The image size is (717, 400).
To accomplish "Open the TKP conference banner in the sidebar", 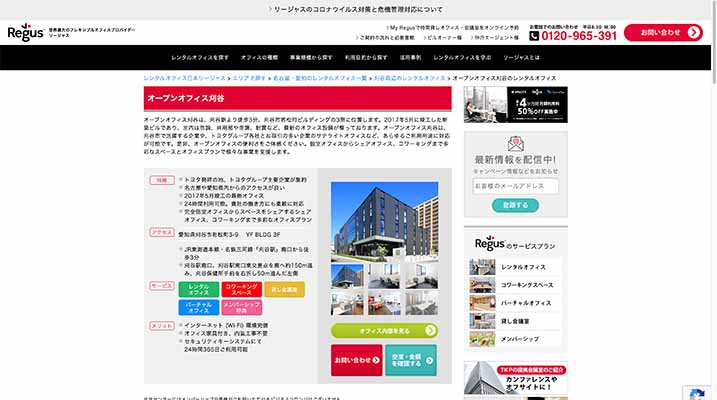I will [515, 378].
